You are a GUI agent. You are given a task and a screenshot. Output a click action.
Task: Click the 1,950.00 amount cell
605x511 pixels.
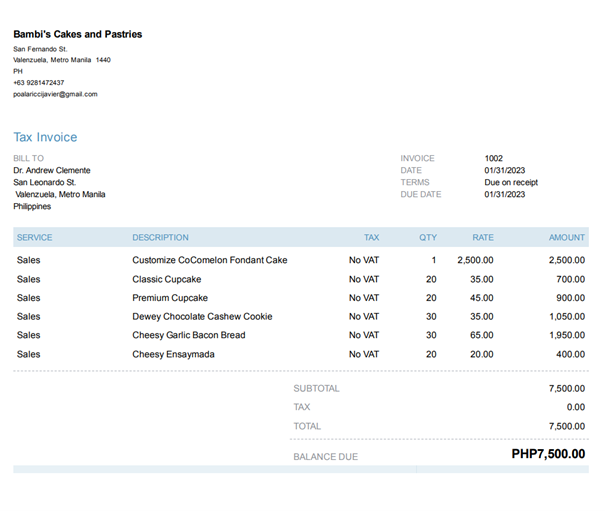pyautogui.click(x=567, y=335)
